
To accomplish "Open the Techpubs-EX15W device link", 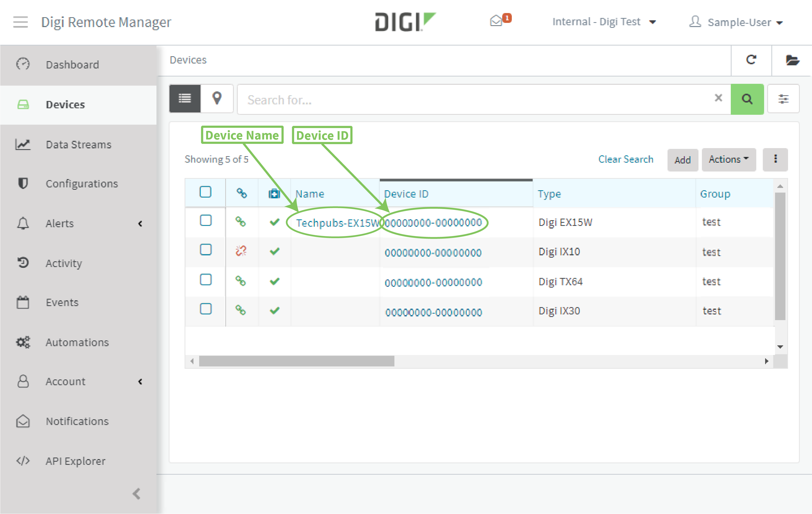I will point(338,223).
